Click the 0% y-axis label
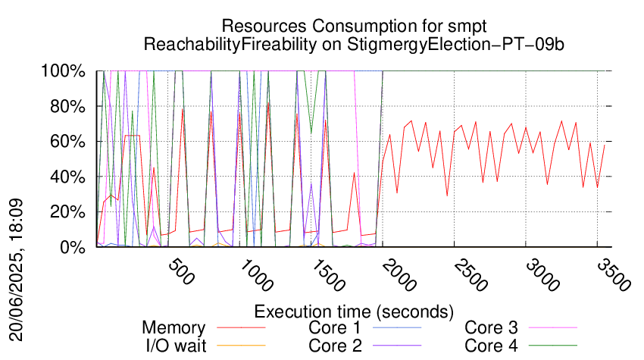 click(73, 247)
